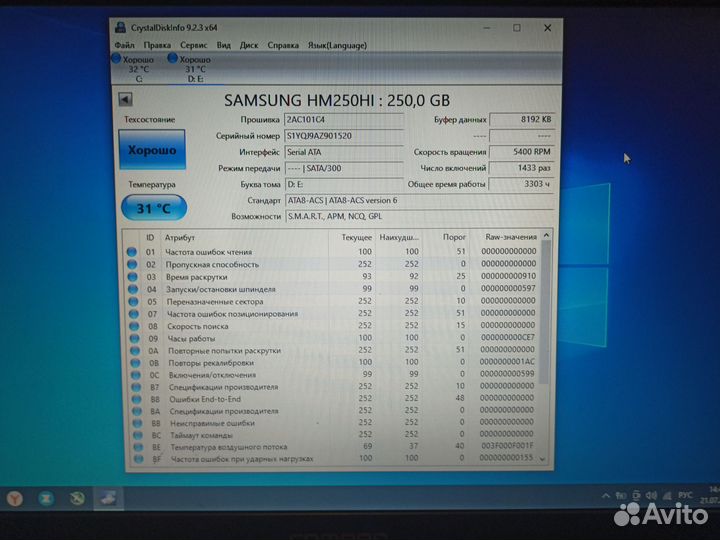Viewport: 720px width, 540px height.
Task: Click status icon for Ошибки End-to-End
Action: click(x=137, y=399)
